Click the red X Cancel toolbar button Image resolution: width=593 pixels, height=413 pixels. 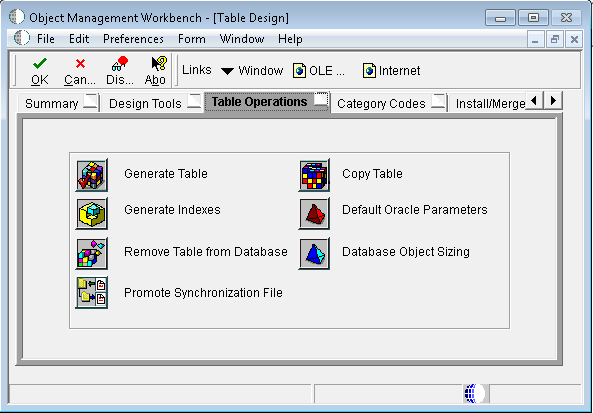pyautogui.click(x=80, y=71)
